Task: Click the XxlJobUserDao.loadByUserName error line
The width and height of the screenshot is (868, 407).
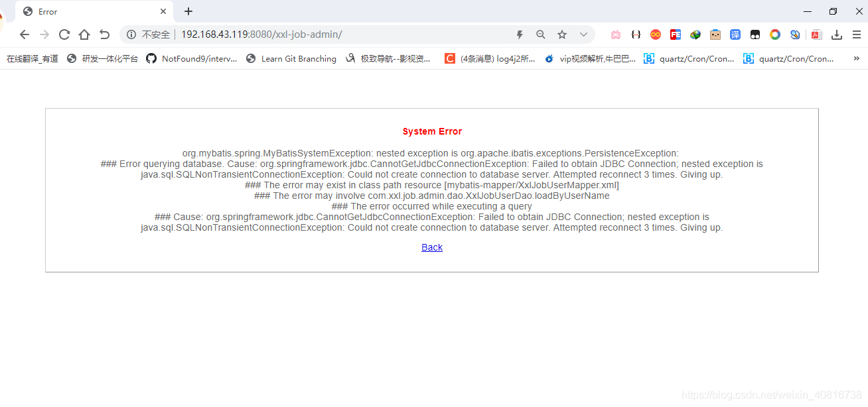Action: pyautogui.click(x=432, y=196)
